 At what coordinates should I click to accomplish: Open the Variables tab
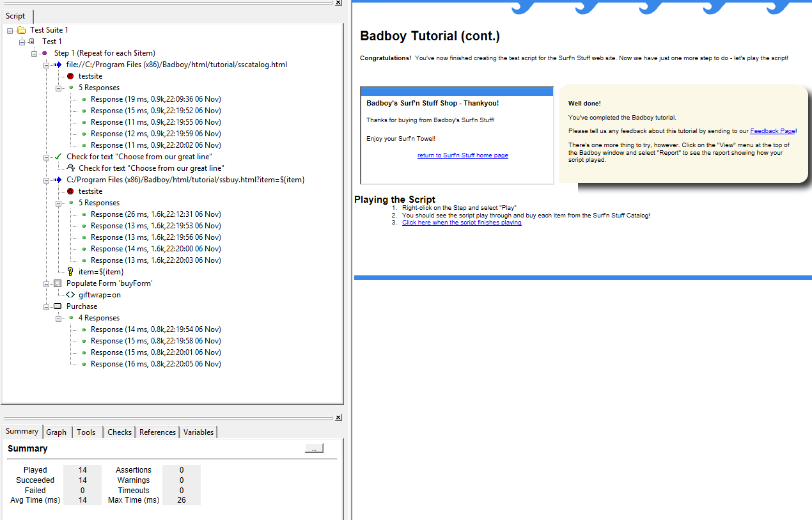pyautogui.click(x=198, y=432)
